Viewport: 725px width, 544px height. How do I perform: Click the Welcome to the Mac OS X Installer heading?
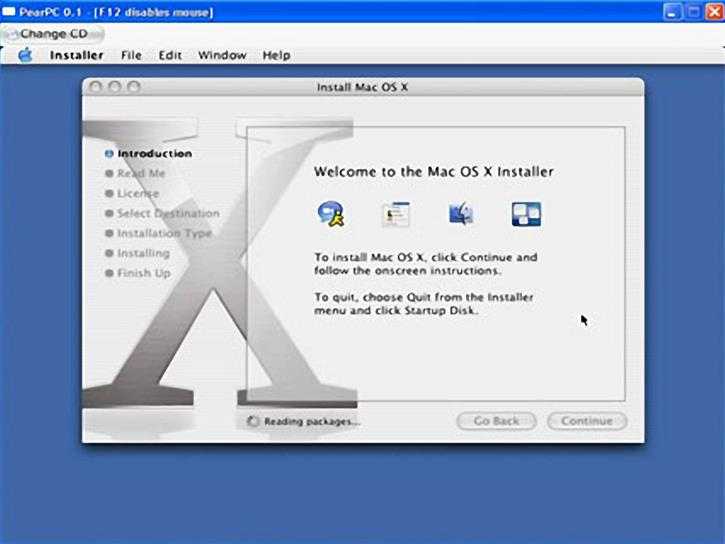(x=434, y=172)
